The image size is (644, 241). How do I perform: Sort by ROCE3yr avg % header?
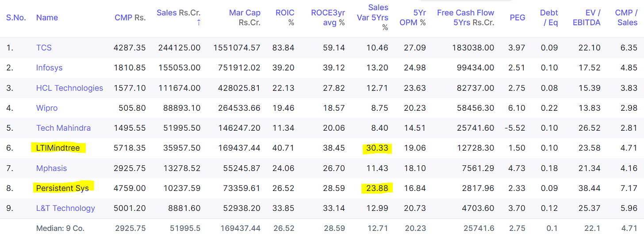tap(328, 18)
